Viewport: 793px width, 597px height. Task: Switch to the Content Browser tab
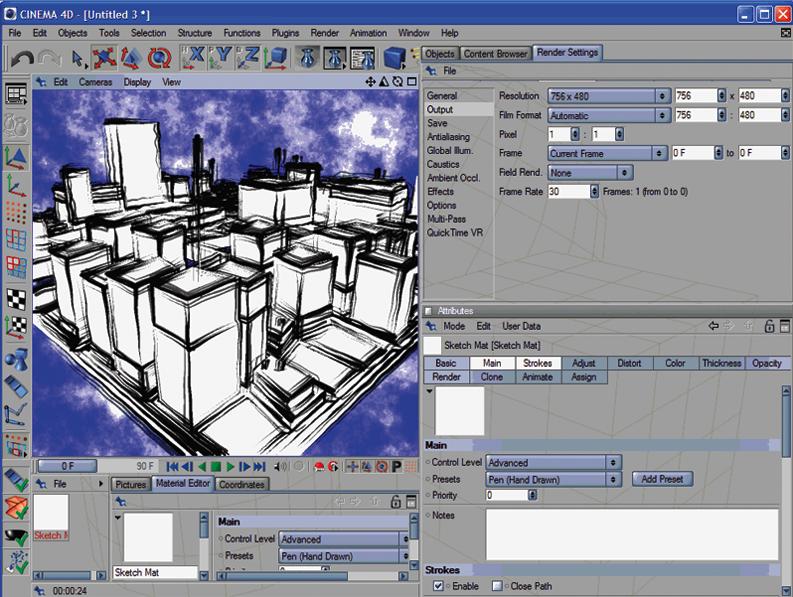(496, 53)
